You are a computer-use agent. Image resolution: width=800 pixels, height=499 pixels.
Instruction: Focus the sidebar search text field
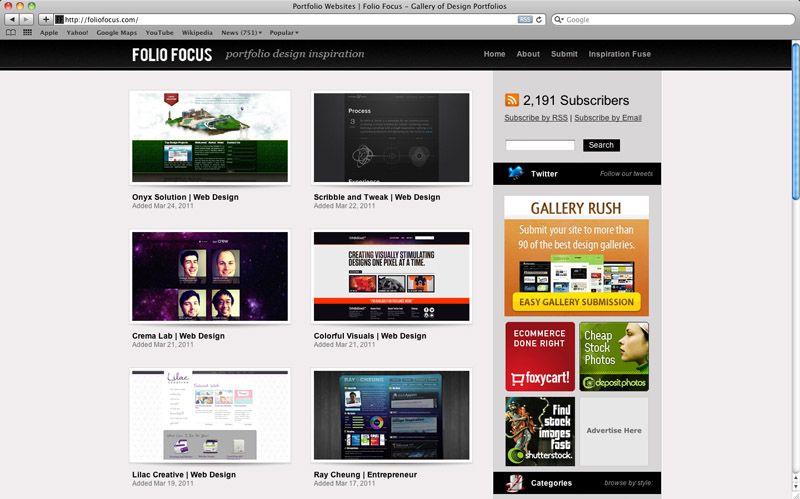click(x=540, y=145)
